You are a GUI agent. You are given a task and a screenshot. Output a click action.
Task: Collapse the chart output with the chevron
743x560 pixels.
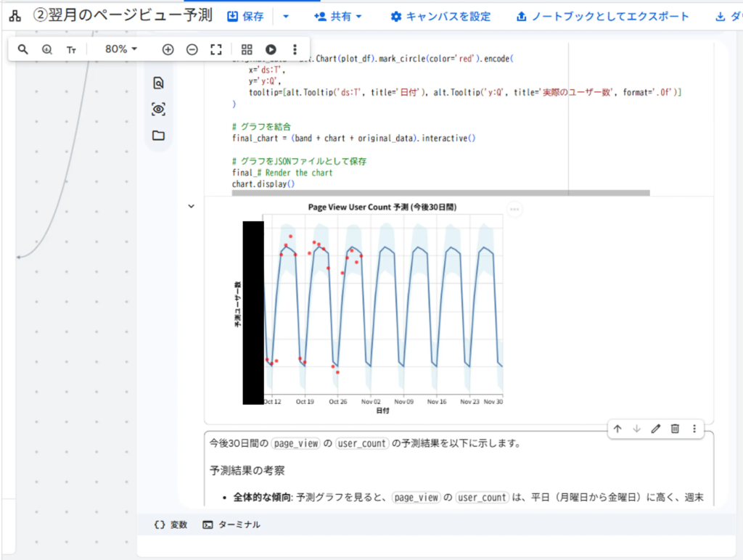tap(192, 206)
